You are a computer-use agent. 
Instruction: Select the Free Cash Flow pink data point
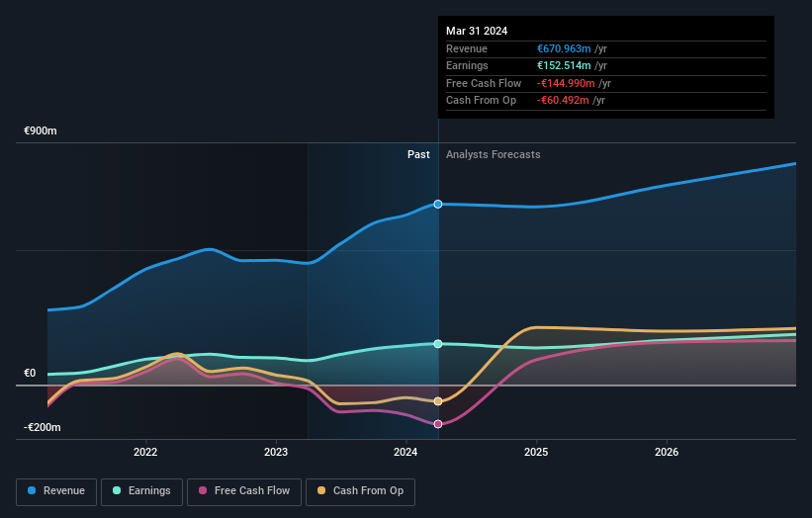tap(438, 424)
